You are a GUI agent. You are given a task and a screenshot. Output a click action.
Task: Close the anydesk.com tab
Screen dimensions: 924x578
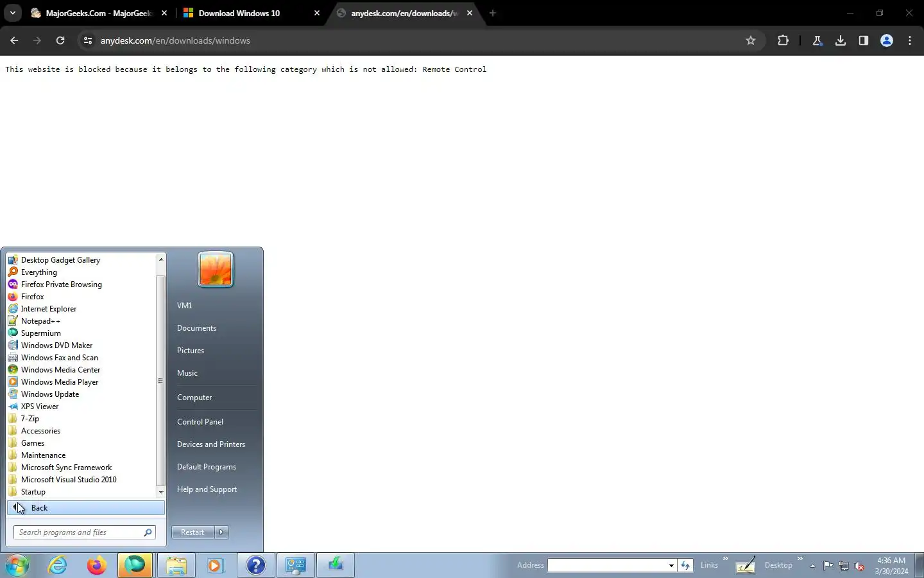(x=470, y=13)
